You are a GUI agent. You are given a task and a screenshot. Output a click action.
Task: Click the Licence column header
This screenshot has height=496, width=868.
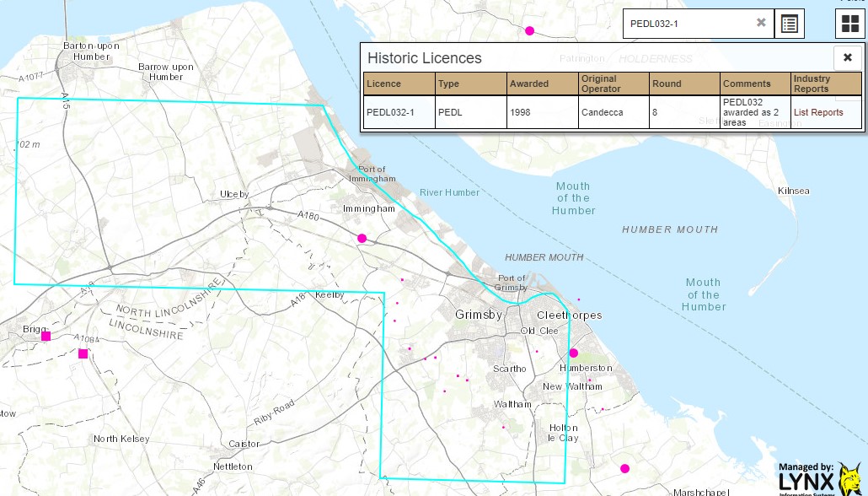[x=399, y=84]
